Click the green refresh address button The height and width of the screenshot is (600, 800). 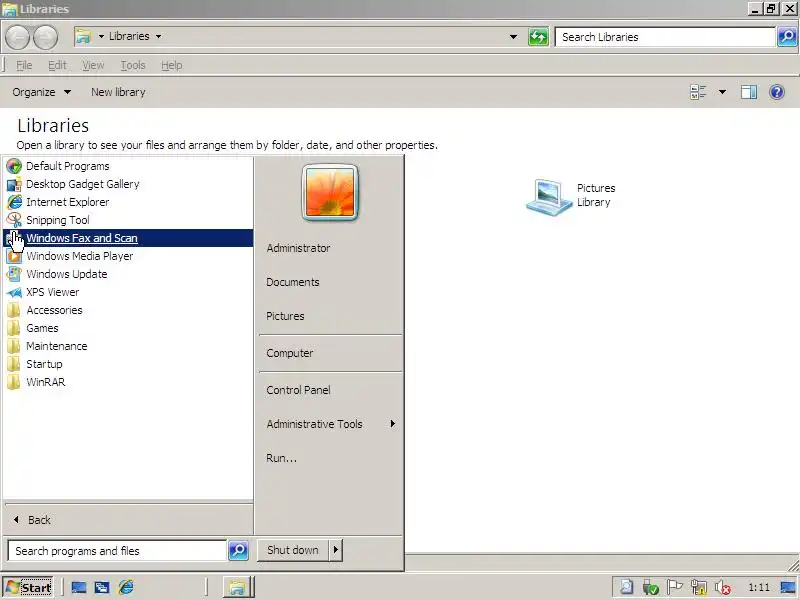coord(538,37)
